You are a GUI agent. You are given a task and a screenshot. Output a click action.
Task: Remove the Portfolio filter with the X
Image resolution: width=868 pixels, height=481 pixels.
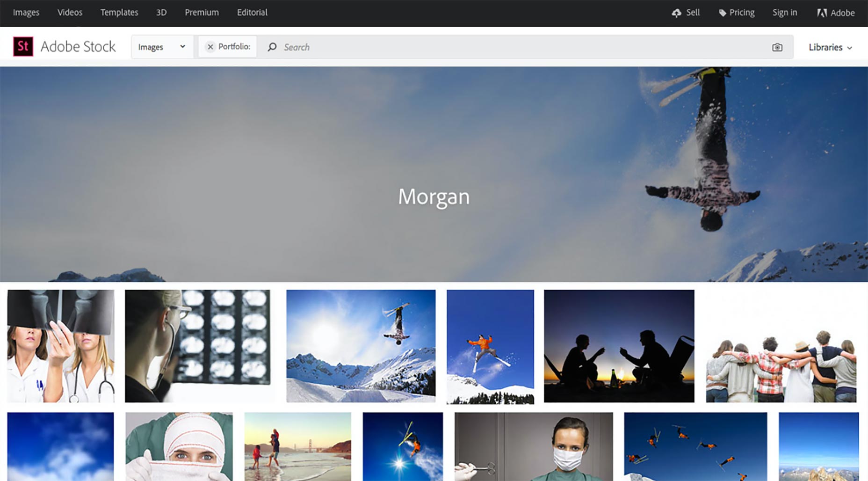pos(210,47)
